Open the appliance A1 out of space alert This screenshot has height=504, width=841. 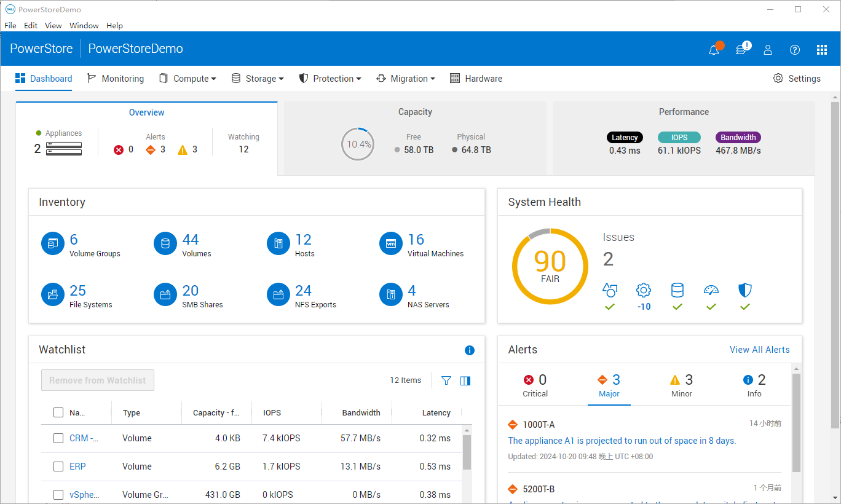pyautogui.click(x=622, y=441)
